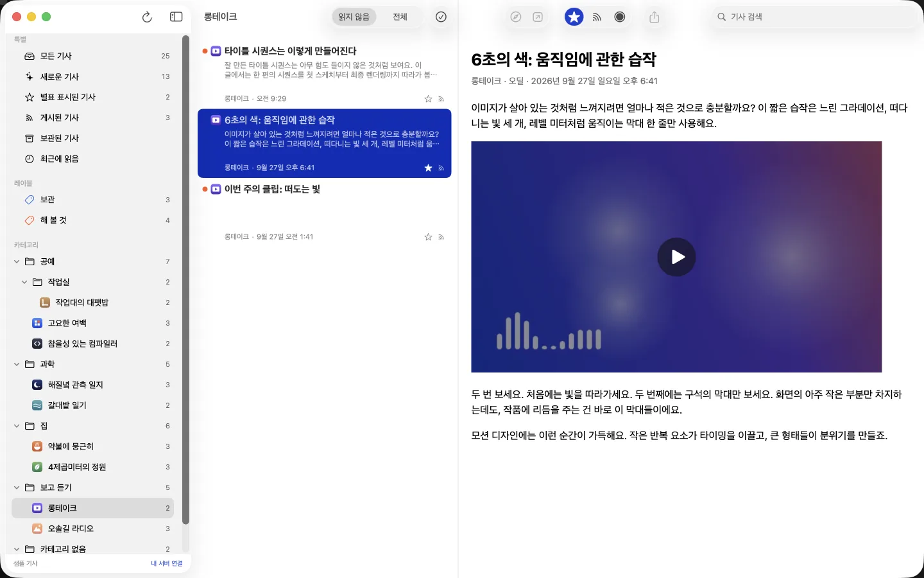The height and width of the screenshot is (578, 924).
Task: Collapse the 카테고리 없음 folder
Action: coord(17,549)
